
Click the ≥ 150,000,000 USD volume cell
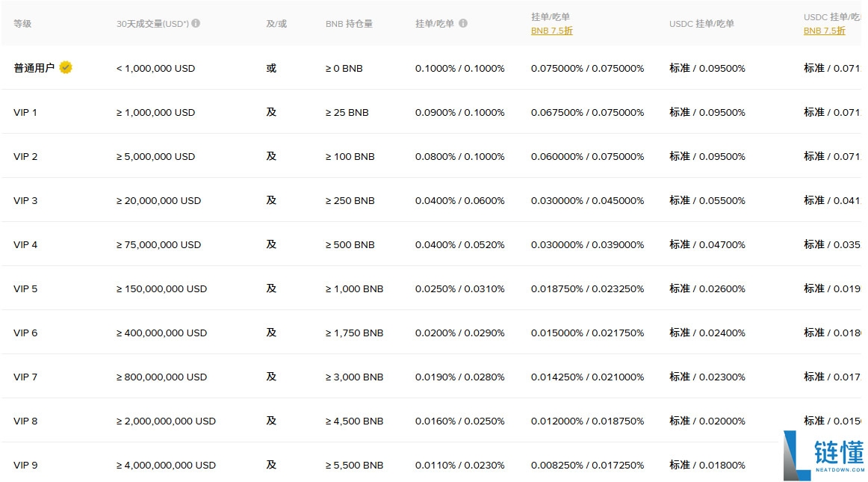pyautogui.click(x=161, y=289)
